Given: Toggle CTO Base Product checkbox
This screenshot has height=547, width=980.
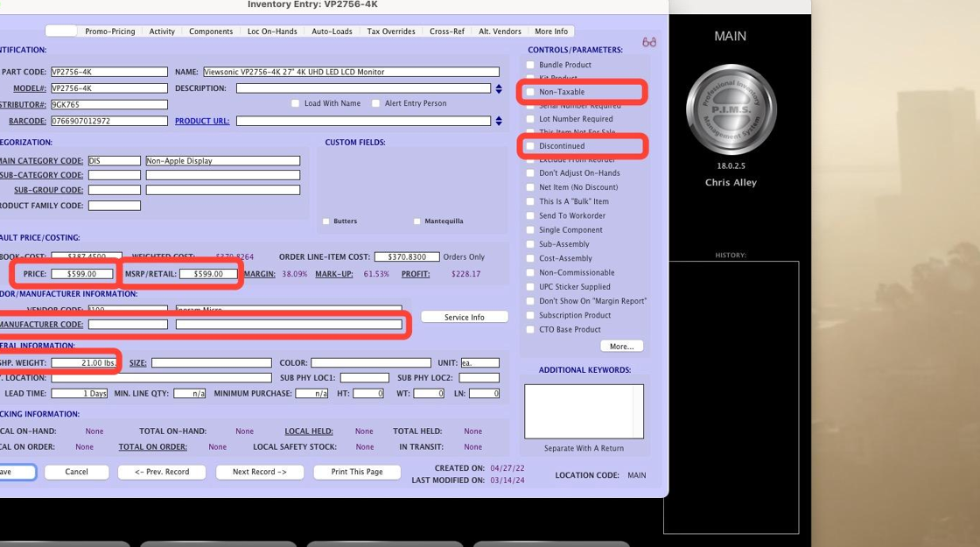Looking at the screenshot, I should point(530,329).
